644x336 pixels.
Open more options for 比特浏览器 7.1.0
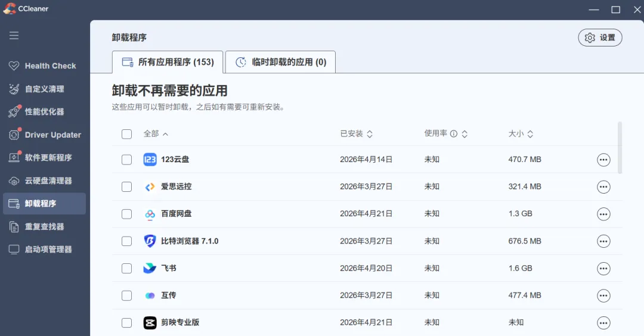click(x=603, y=241)
